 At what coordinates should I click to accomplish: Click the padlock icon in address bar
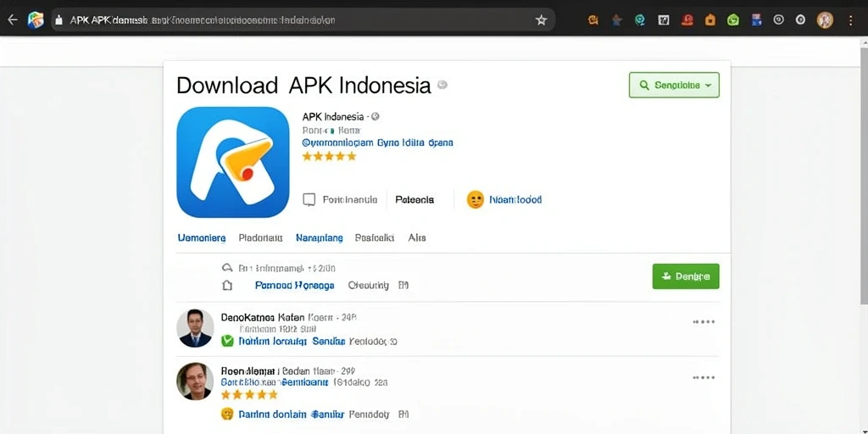point(59,20)
